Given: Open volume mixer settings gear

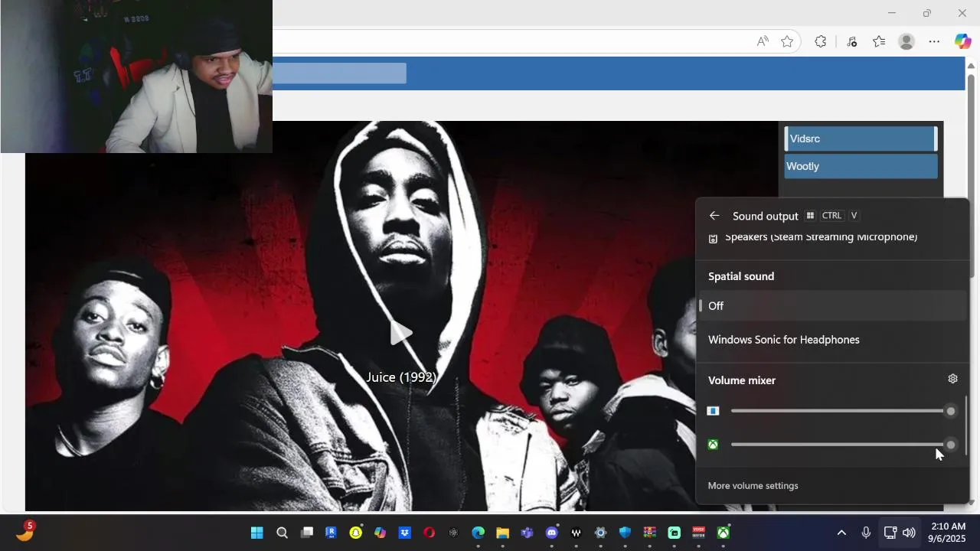Looking at the screenshot, I should [x=952, y=379].
